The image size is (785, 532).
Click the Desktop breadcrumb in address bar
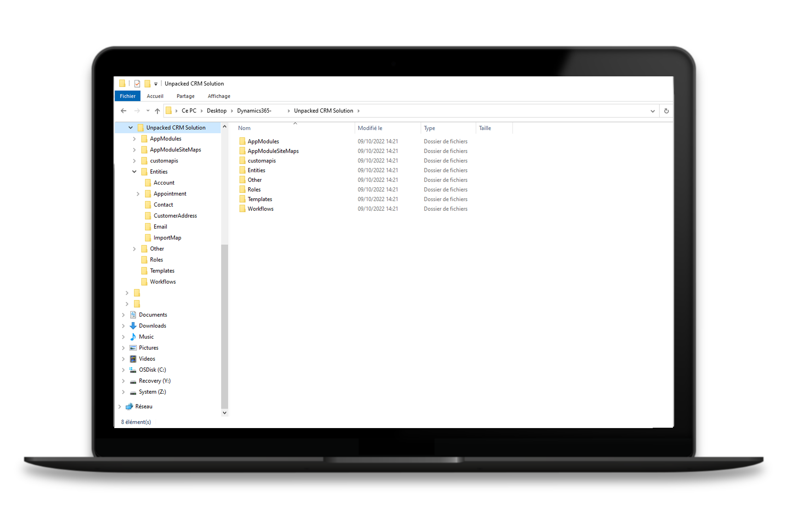coord(216,111)
